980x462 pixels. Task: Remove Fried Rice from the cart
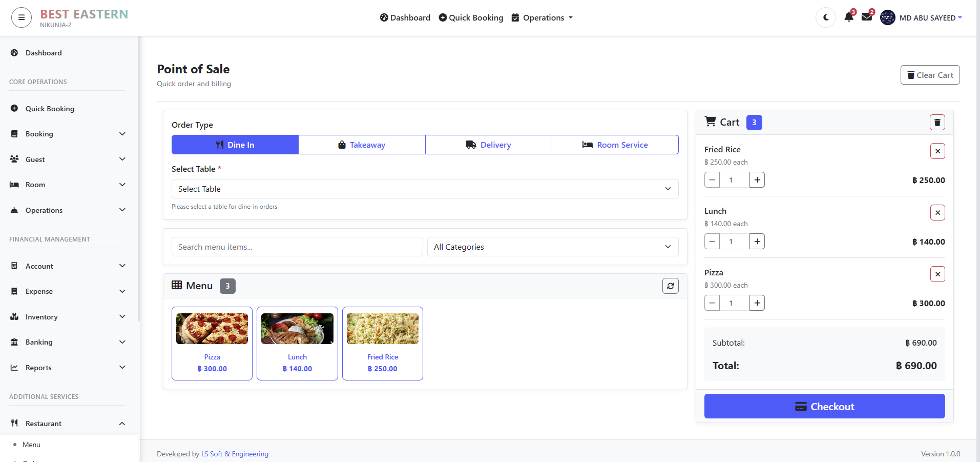[937, 151]
